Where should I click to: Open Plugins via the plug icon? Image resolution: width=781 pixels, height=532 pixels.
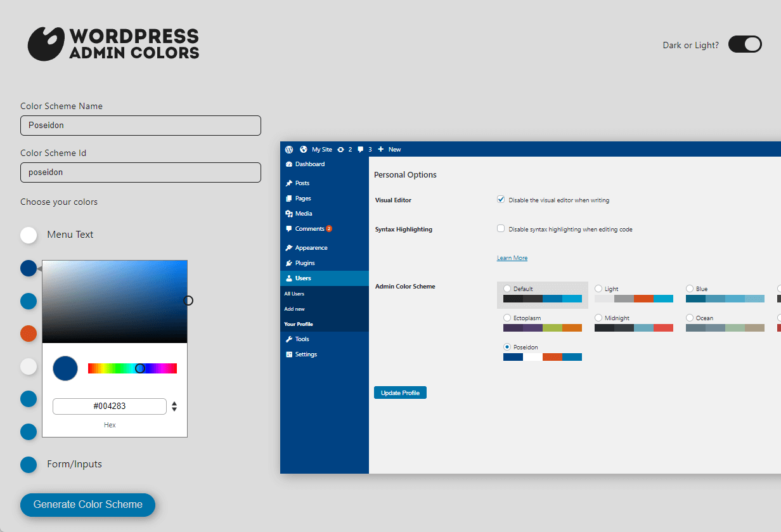tap(290, 263)
